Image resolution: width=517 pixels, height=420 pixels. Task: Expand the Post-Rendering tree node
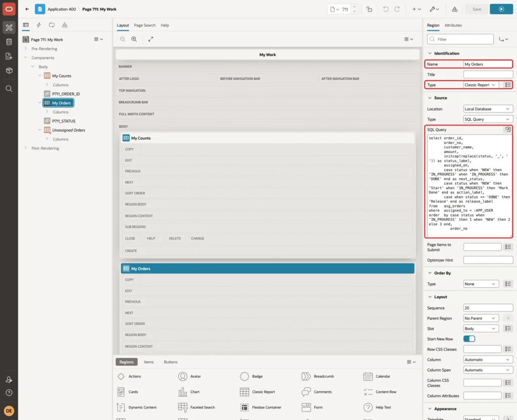click(25, 148)
